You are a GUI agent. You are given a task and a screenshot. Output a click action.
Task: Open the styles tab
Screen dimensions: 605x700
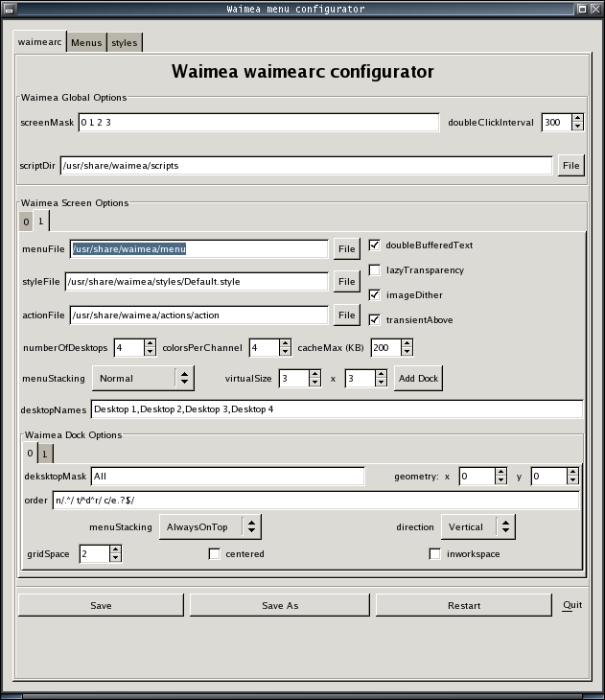click(x=124, y=42)
